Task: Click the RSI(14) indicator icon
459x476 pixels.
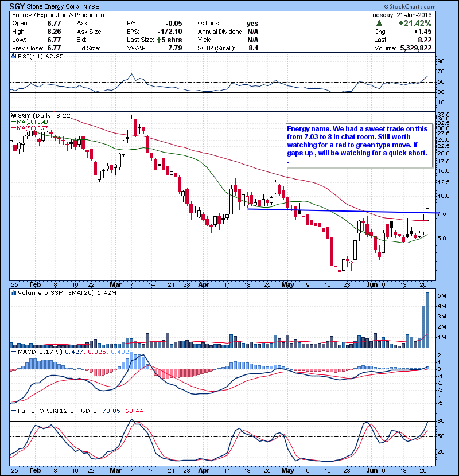Action: pyautogui.click(x=14, y=56)
